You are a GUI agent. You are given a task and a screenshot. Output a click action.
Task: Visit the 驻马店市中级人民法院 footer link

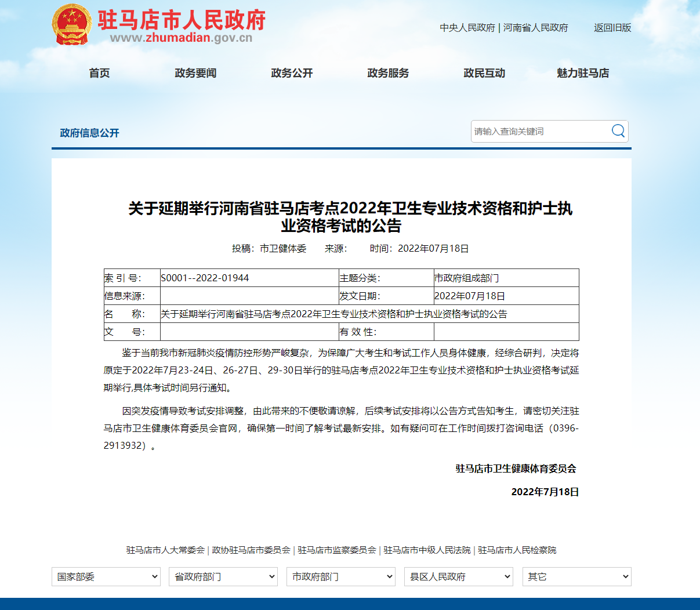(427, 550)
